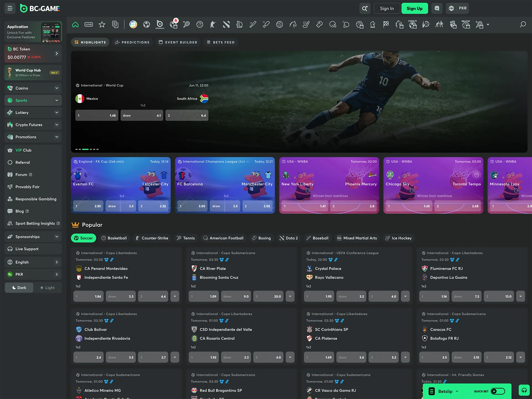The width and height of the screenshot is (532, 399).
Task: Click the Sign In button
Action: tap(387, 8)
